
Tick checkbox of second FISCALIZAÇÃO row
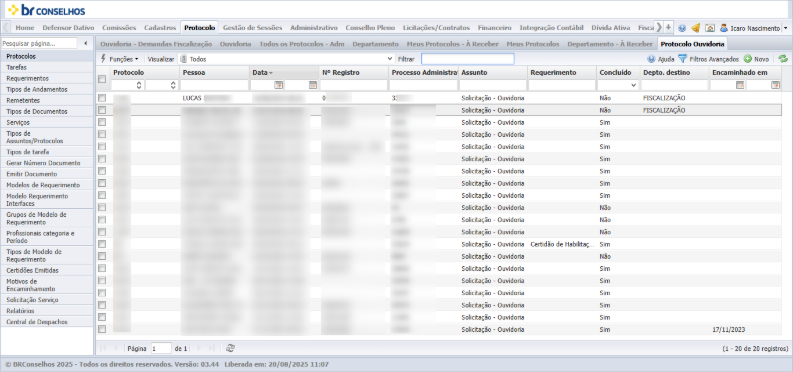click(102, 110)
